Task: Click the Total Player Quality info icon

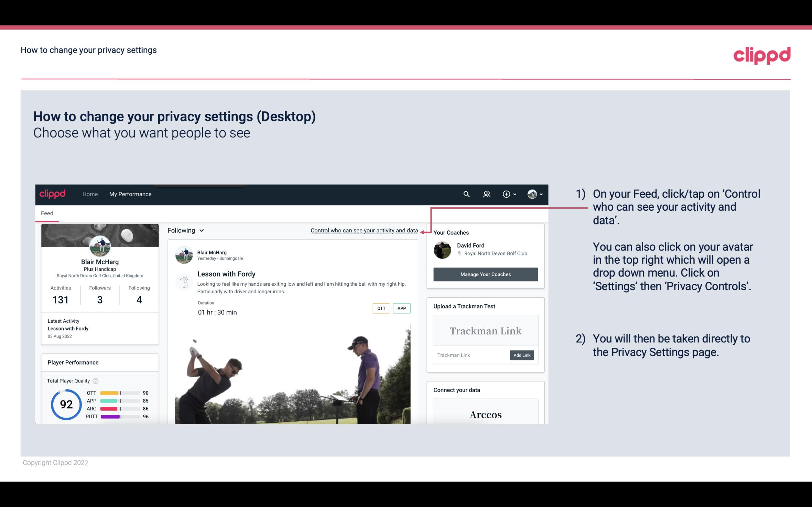Action: [95, 381]
